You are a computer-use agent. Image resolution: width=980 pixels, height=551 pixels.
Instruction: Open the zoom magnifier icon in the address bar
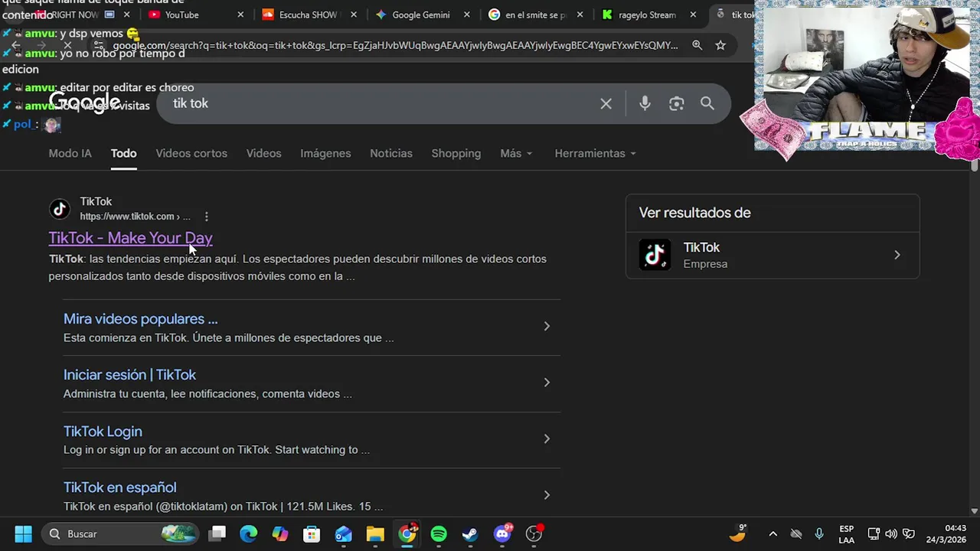(x=697, y=45)
